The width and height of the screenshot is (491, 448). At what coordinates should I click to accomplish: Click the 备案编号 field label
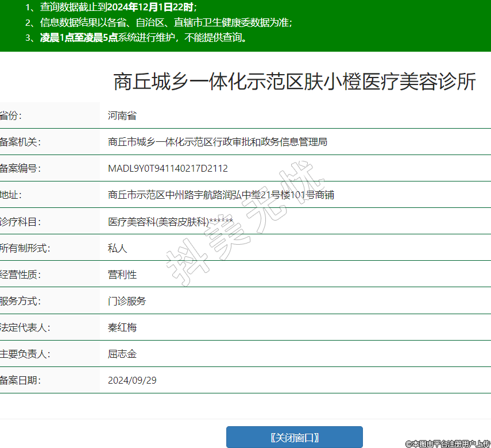[21, 168]
